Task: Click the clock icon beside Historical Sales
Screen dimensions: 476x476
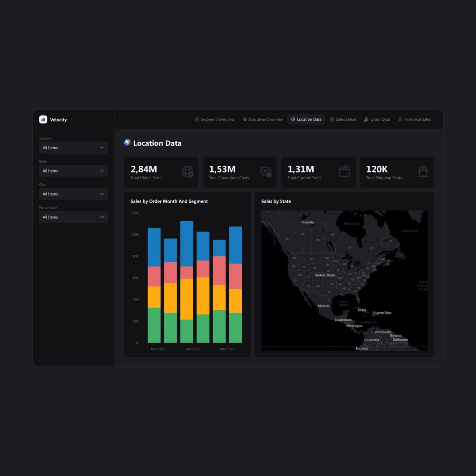Action: click(x=400, y=119)
